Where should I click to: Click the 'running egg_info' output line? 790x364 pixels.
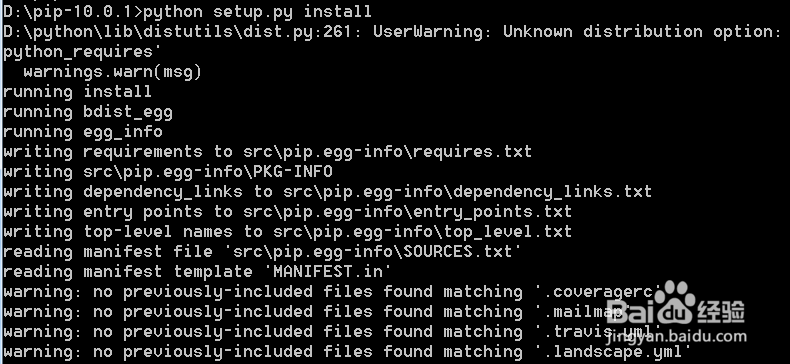pos(83,132)
